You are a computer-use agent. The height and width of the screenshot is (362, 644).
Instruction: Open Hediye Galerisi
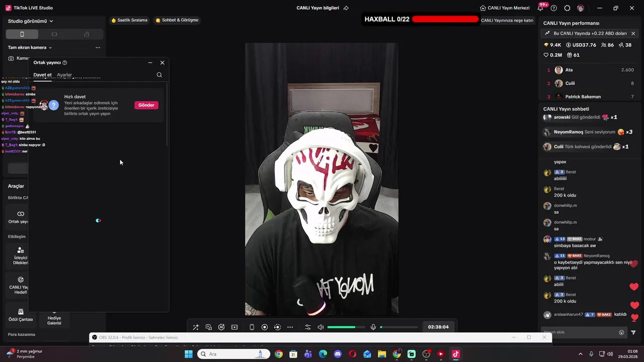coord(54,320)
